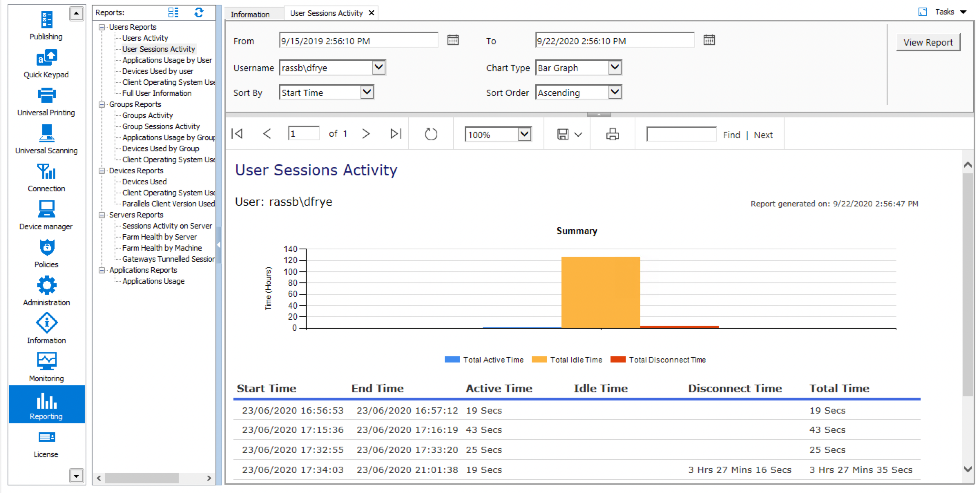Refresh the report with circular arrow
Screen dimensions: 980x493
(x=431, y=134)
